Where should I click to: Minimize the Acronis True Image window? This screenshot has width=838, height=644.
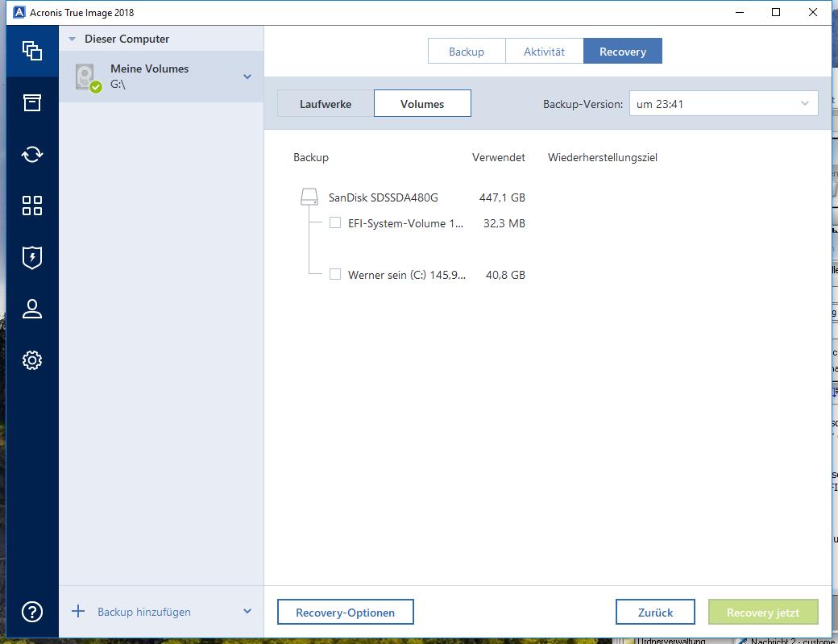(740, 12)
